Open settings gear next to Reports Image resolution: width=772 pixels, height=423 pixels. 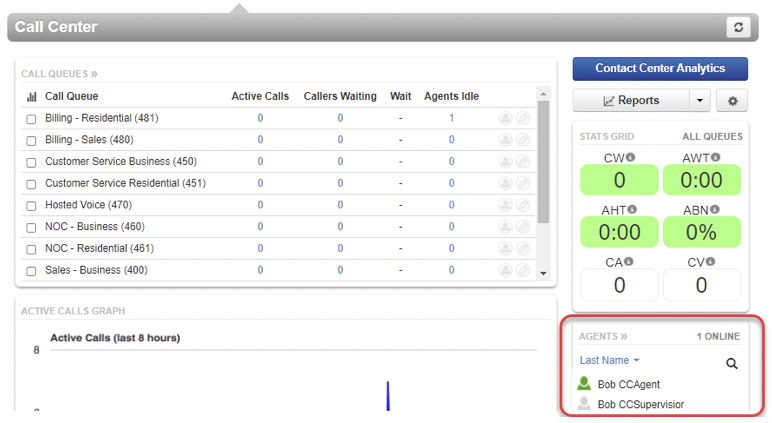click(733, 101)
